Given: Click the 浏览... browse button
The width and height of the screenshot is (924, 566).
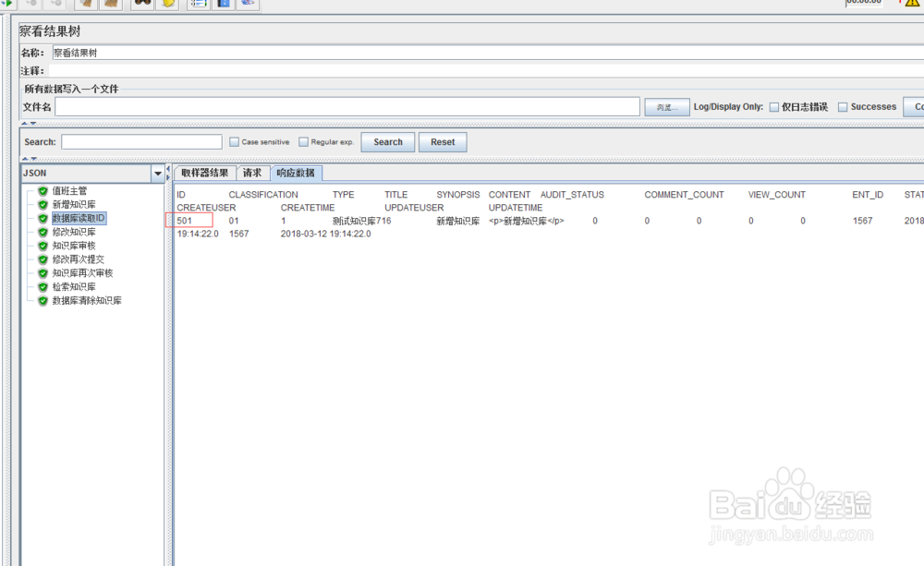Looking at the screenshot, I should coord(666,107).
